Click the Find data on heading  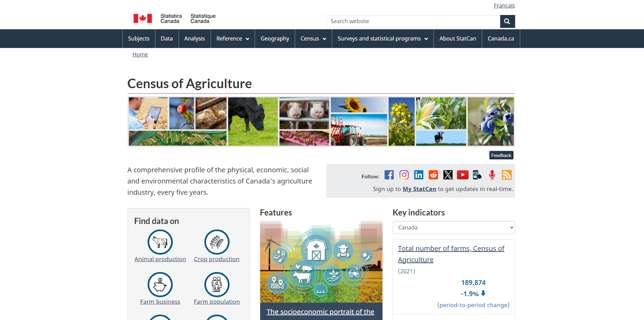[156, 221]
